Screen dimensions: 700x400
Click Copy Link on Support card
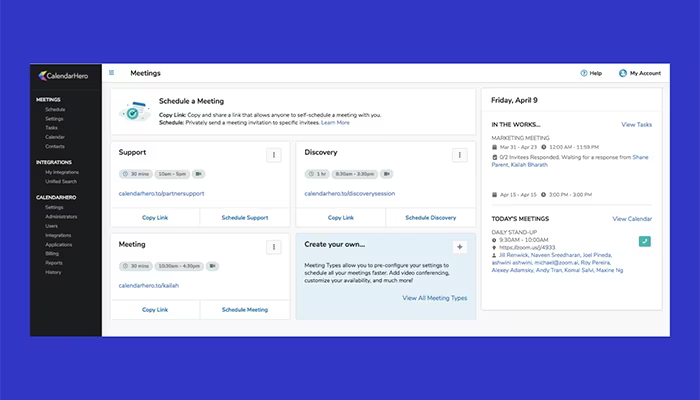coord(155,218)
